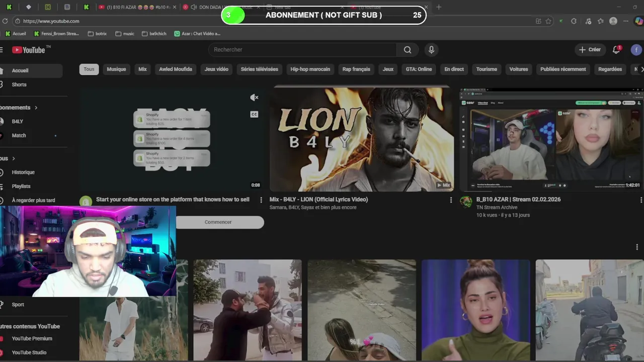Screen dimensions: 644x362
Task: Select the GTA: Online chip
Action: tap(419, 69)
